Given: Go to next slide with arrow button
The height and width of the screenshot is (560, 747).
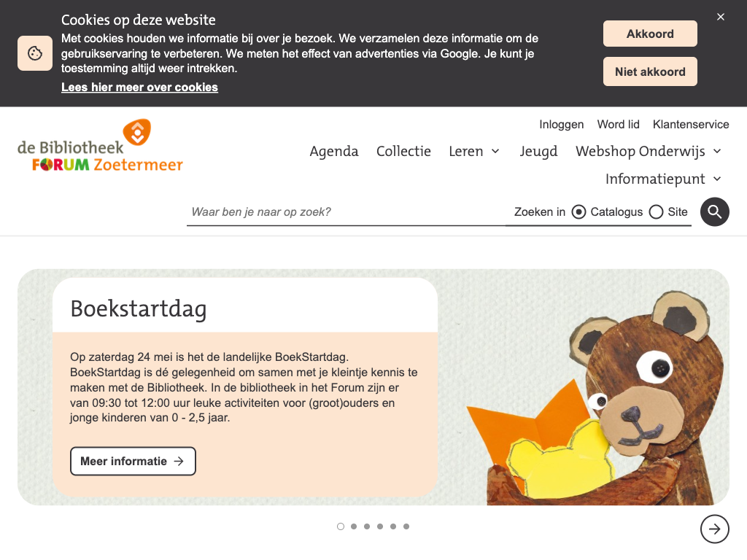Looking at the screenshot, I should click(x=714, y=529).
